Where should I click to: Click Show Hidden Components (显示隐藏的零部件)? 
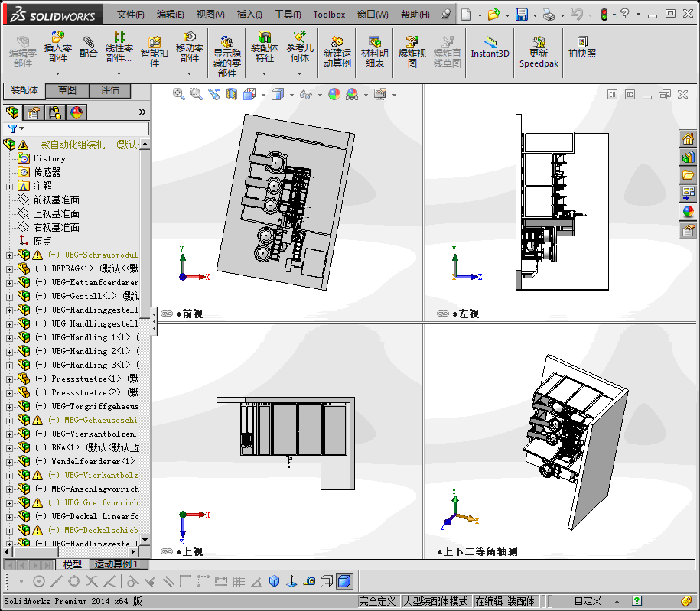(226, 56)
